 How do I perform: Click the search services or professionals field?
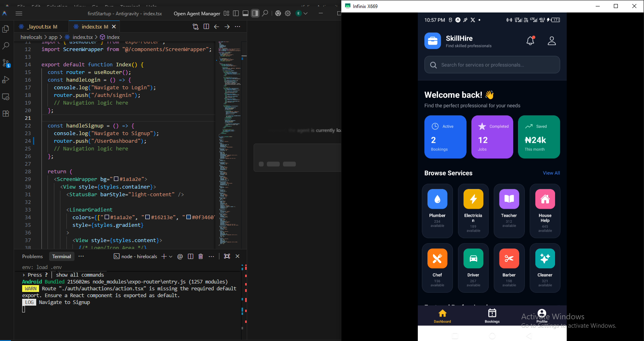[492, 65]
